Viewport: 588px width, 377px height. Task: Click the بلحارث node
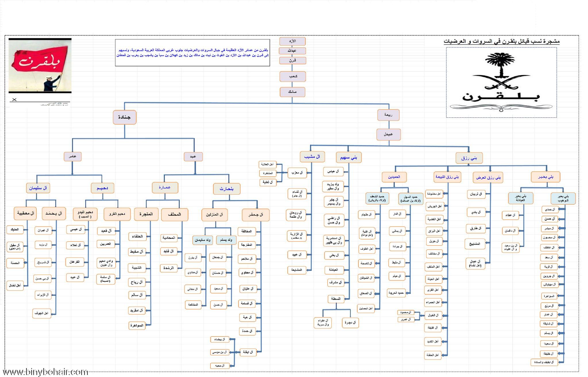(227, 189)
